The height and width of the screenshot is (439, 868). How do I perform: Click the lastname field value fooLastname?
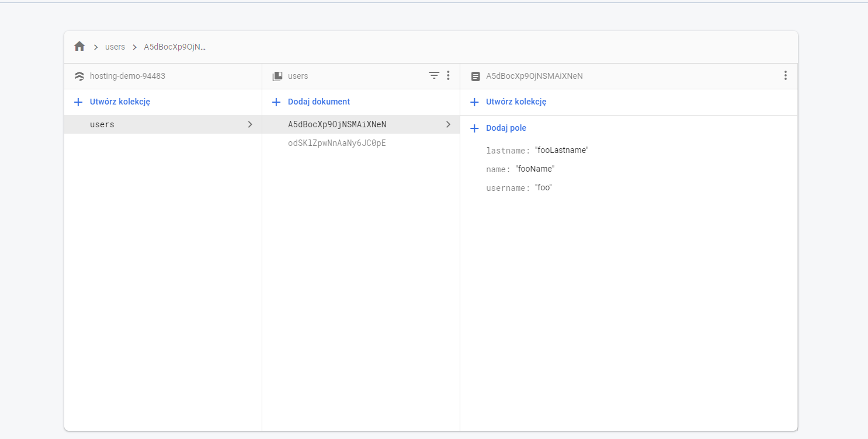pos(561,150)
